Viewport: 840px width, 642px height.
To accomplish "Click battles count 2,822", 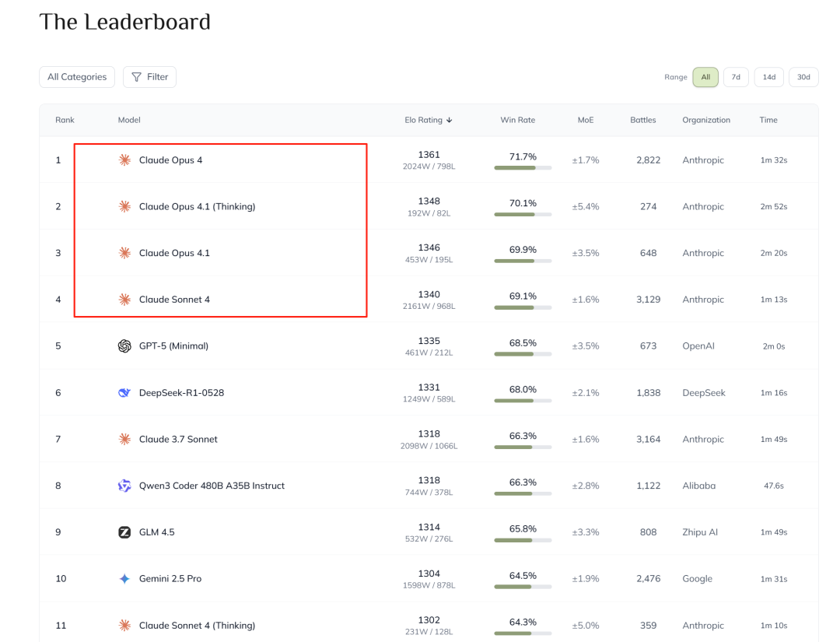I will click(x=648, y=160).
